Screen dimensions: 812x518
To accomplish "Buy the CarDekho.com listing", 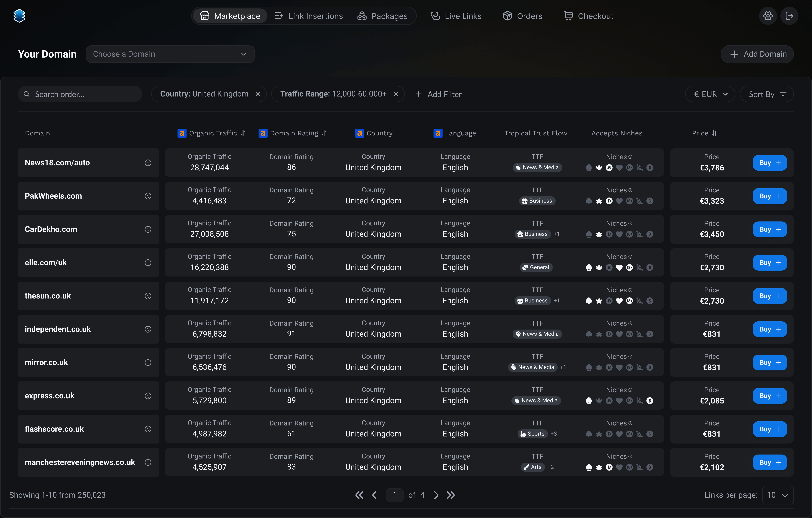I will (x=770, y=230).
